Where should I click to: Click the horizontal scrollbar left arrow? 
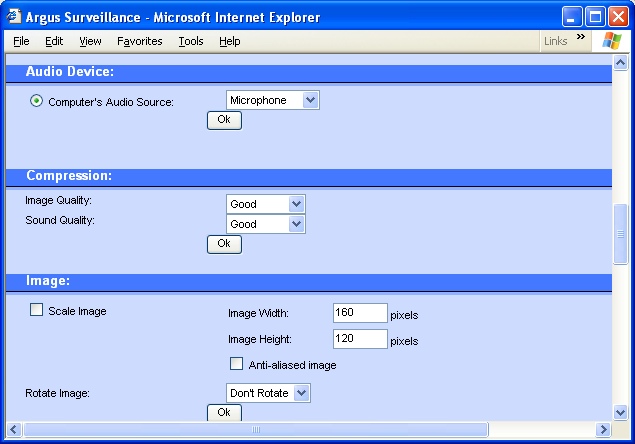tap(13, 429)
